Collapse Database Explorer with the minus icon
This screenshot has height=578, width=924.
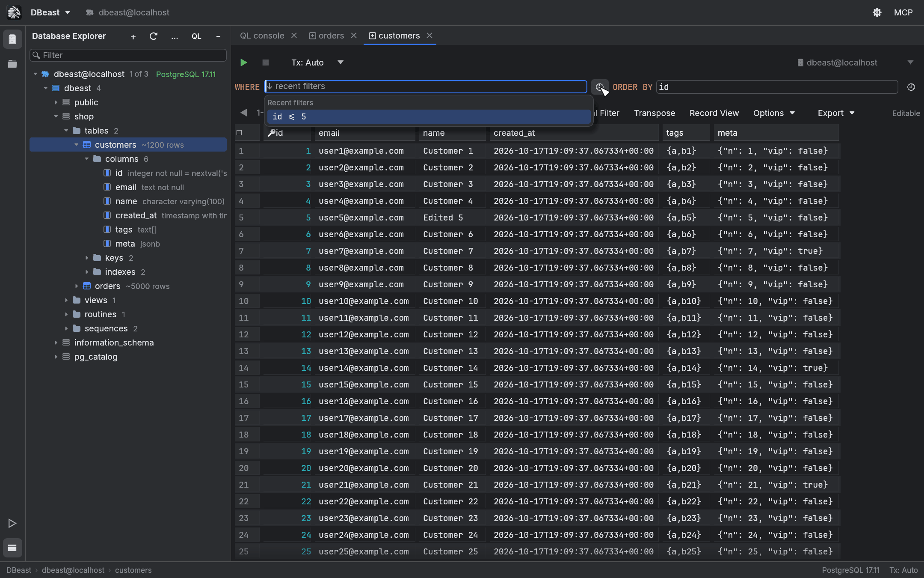click(x=218, y=36)
